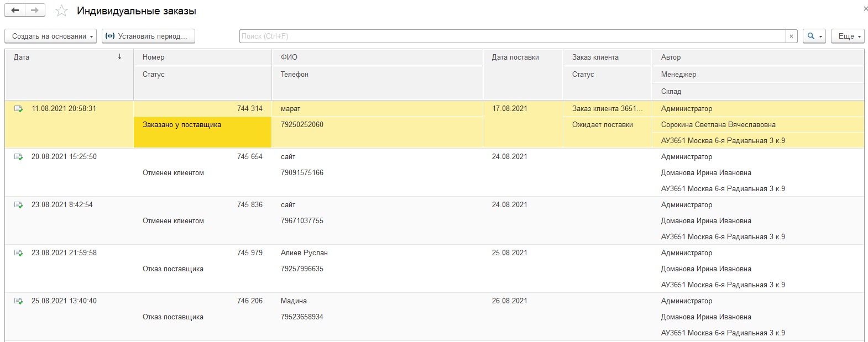Click document icon of order 746 206
This screenshot has width=868, height=342.
(19, 301)
